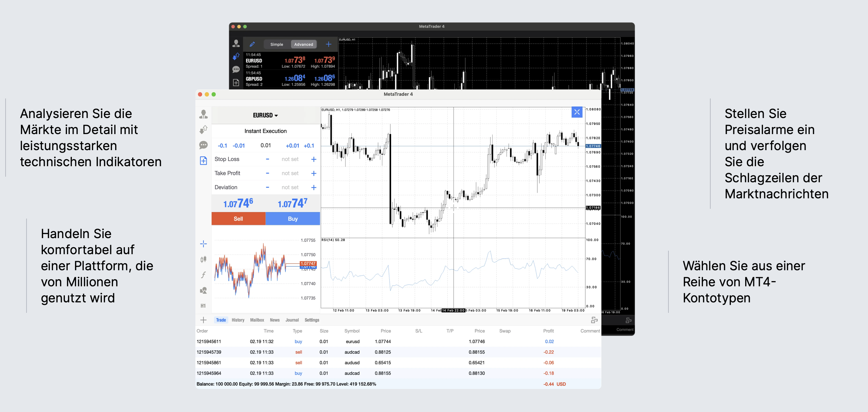Screen dimensions: 868x412
Task: Decrease Take Profit with minus
Action: (268, 173)
